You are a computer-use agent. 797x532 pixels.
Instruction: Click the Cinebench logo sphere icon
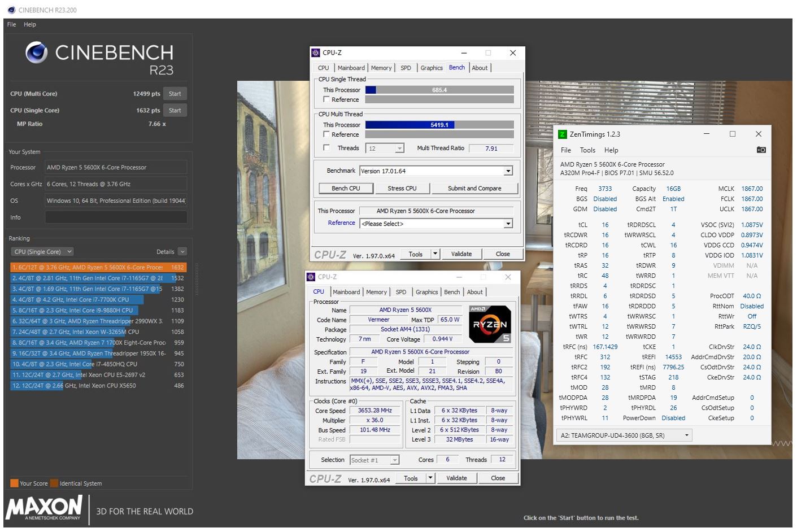[x=37, y=53]
